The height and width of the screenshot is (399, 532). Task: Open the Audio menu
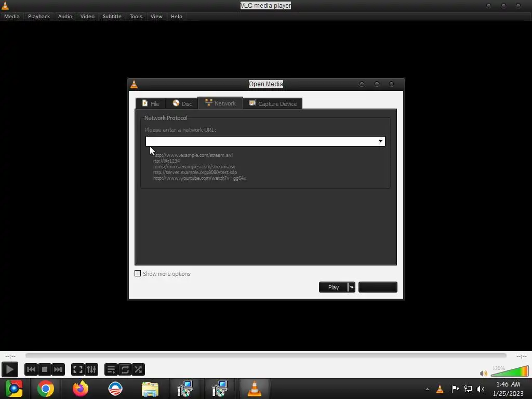click(x=65, y=16)
